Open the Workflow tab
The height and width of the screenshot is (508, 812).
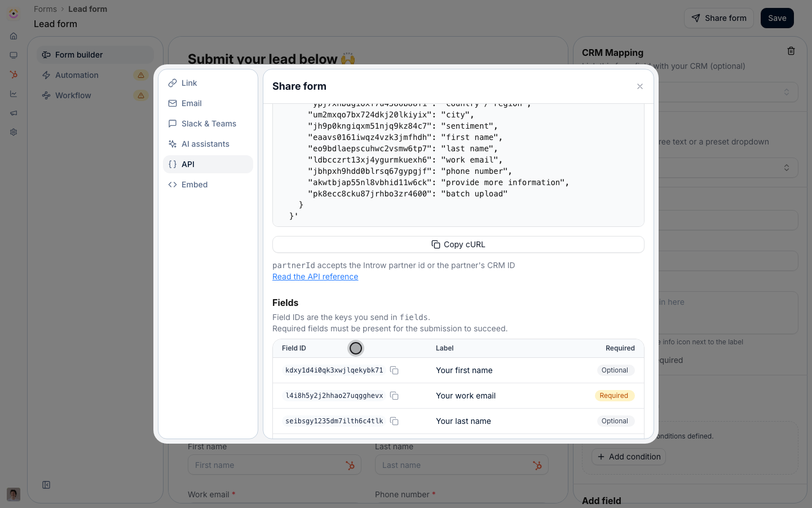(95, 95)
